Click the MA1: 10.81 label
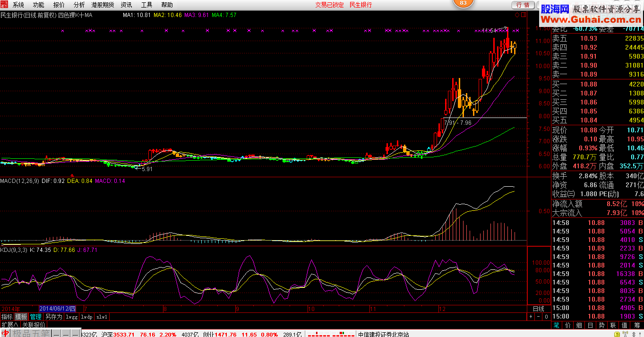The image size is (644, 337). tap(137, 15)
